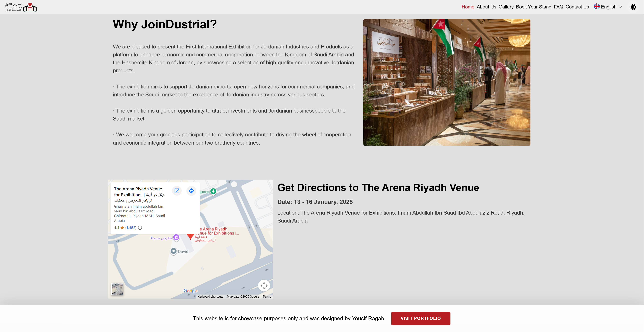Click the UK flag language icon
644x332 pixels.
[597, 7]
